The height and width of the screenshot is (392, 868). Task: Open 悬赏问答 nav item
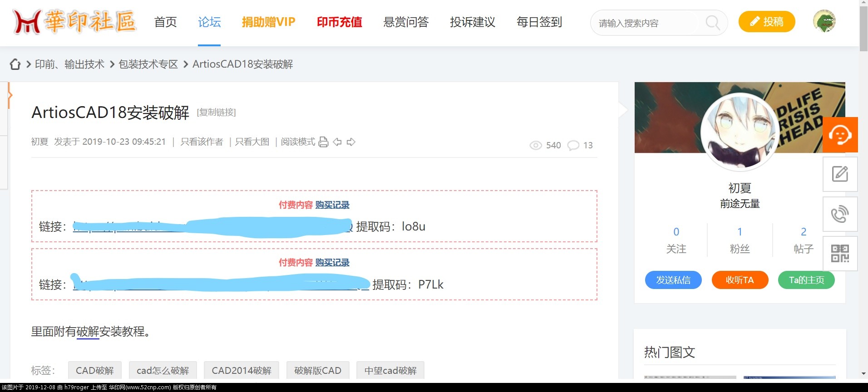[x=406, y=22]
